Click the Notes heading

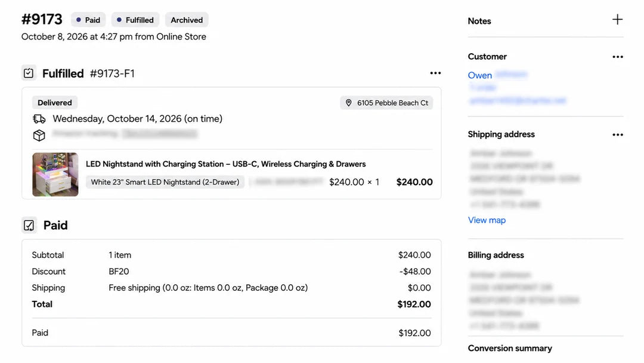479,21
